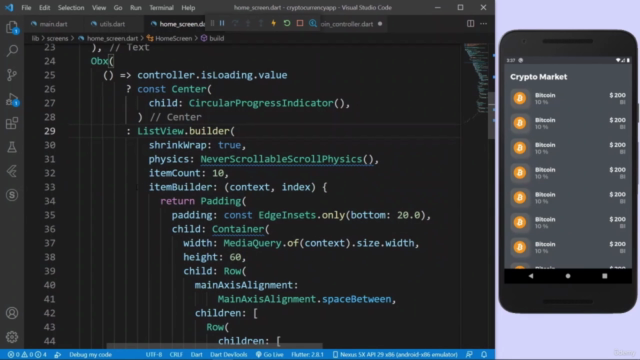Open the Flutter icon in activity bar
The image size is (640, 360).
point(12,171)
